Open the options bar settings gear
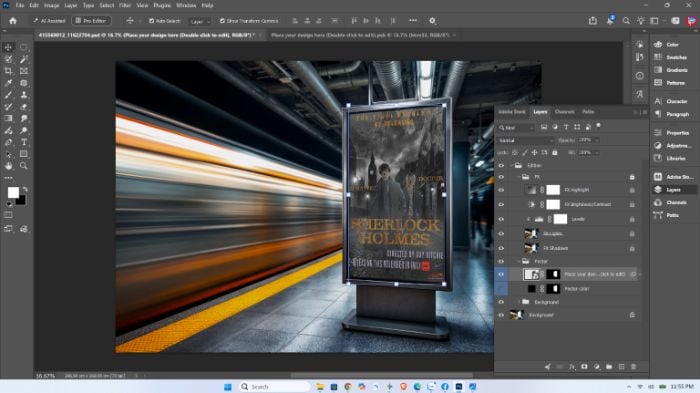700x393 pixels. coord(432,21)
